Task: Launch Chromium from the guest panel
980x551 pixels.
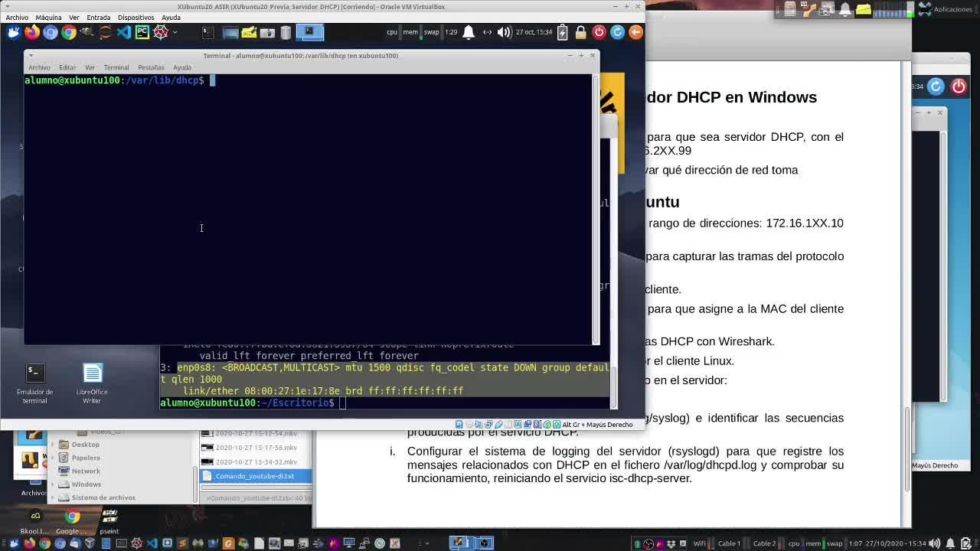Action: pyautogui.click(x=51, y=32)
